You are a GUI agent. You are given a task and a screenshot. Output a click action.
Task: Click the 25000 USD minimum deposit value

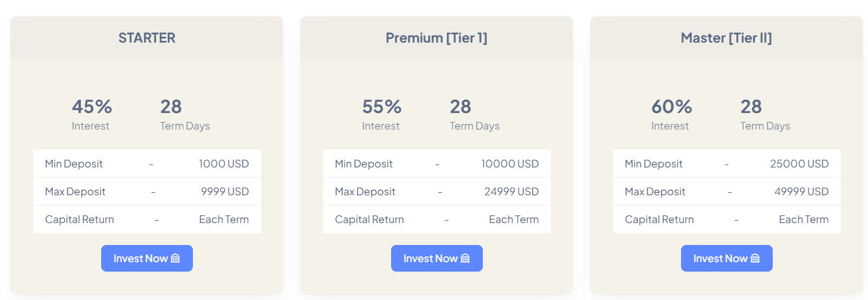pos(799,164)
